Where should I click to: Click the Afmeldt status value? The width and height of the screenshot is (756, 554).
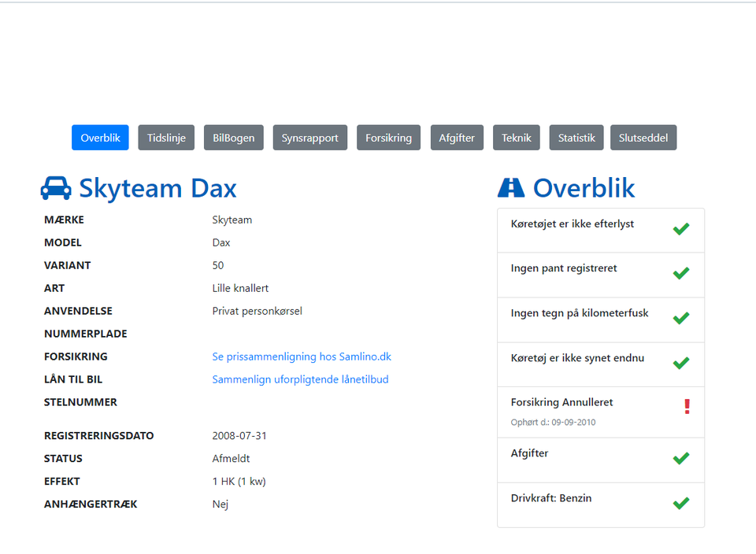(231, 459)
